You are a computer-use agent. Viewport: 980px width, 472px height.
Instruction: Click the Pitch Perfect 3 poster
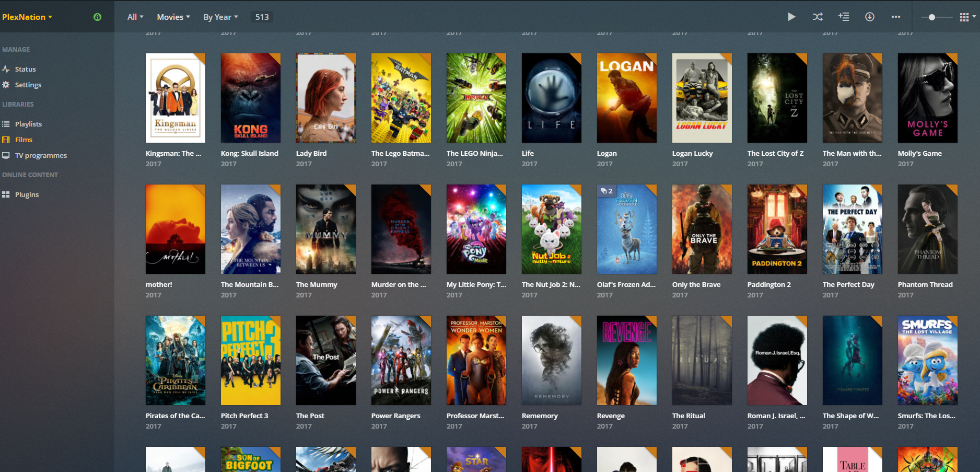[251, 360]
